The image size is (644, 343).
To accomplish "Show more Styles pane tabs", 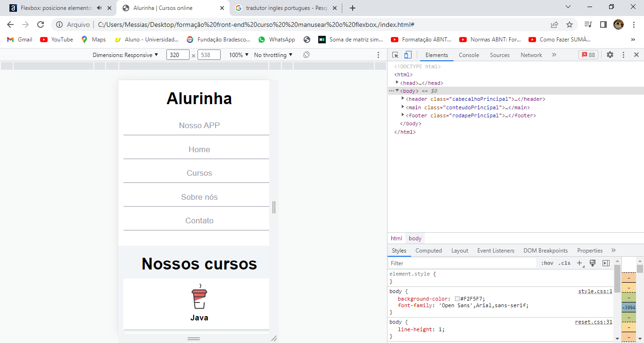I will pyautogui.click(x=613, y=250).
